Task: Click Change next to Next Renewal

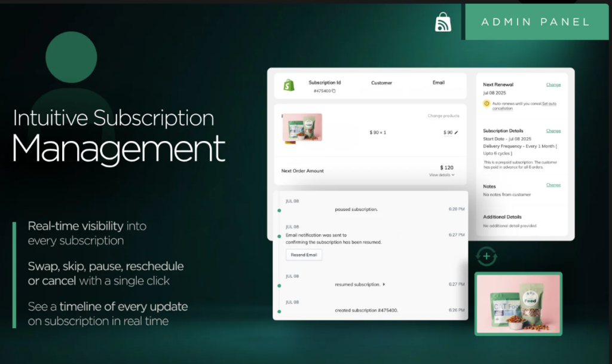Action: [x=553, y=85]
